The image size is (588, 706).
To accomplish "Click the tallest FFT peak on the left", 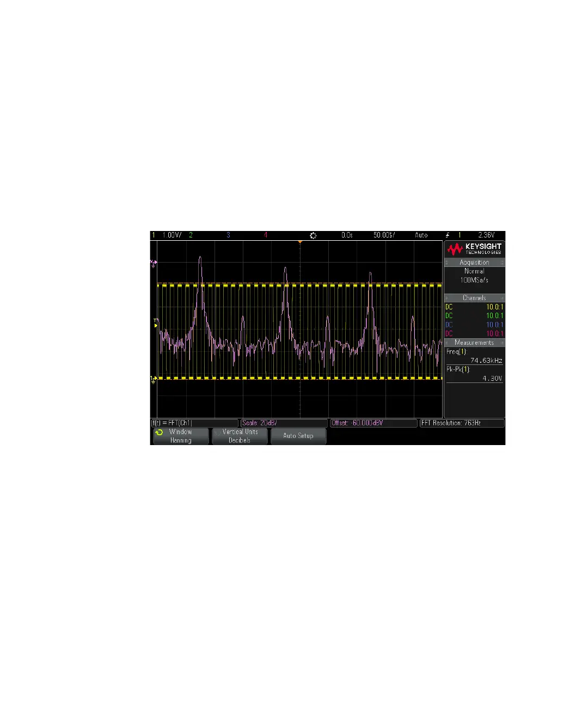I will coord(200,259).
